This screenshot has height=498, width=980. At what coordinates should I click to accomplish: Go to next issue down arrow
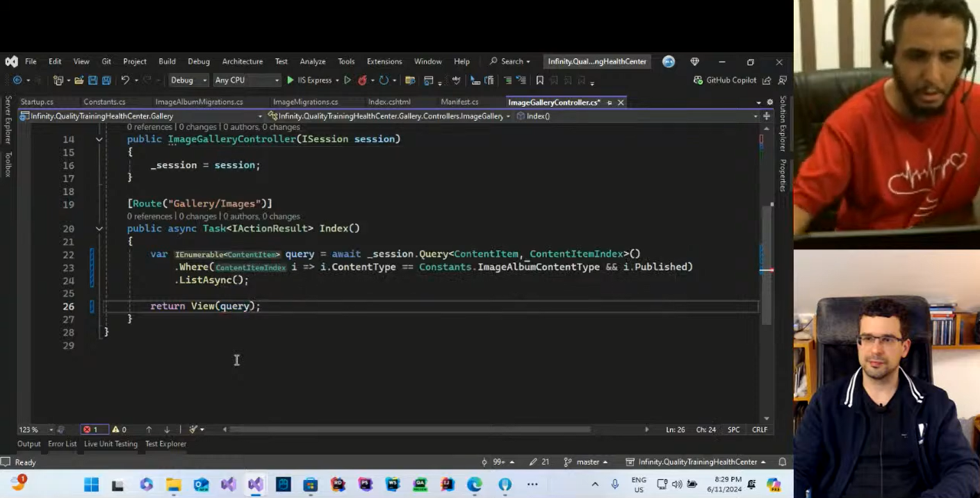167,429
